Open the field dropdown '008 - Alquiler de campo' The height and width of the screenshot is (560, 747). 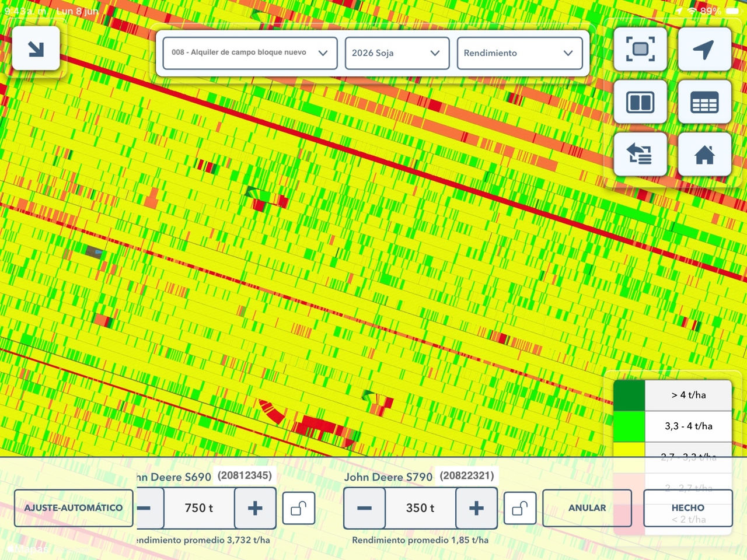[x=250, y=53]
